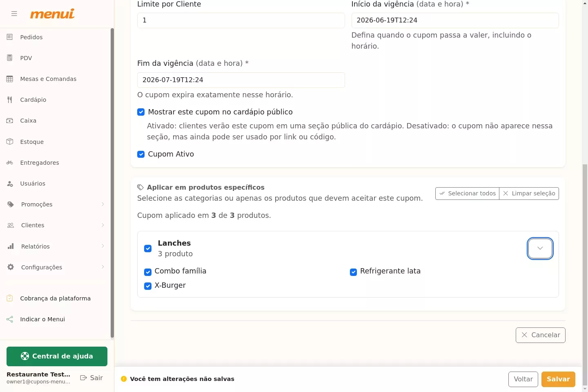This screenshot has height=392, width=588.
Task: Open Indicar o Menui
Action: [55, 319]
